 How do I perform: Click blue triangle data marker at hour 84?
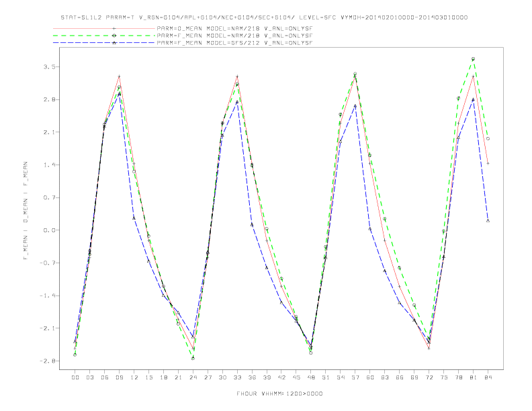point(488,221)
